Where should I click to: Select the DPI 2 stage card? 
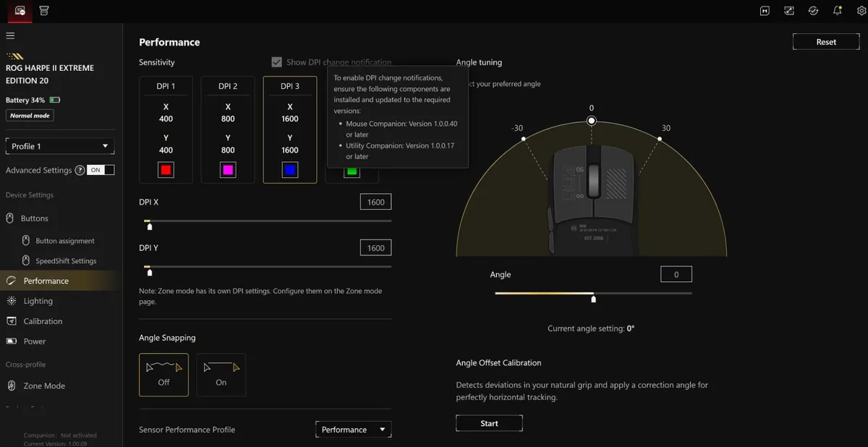click(228, 129)
